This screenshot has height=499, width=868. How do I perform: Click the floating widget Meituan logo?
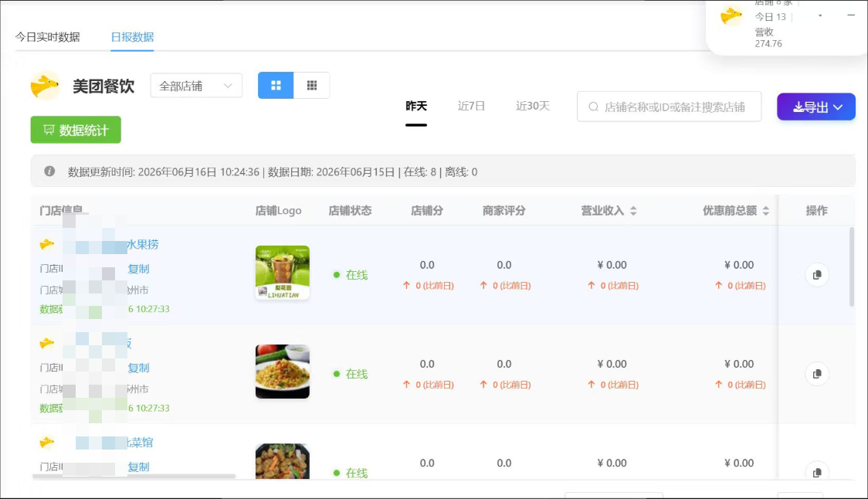[x=731, y=15]
